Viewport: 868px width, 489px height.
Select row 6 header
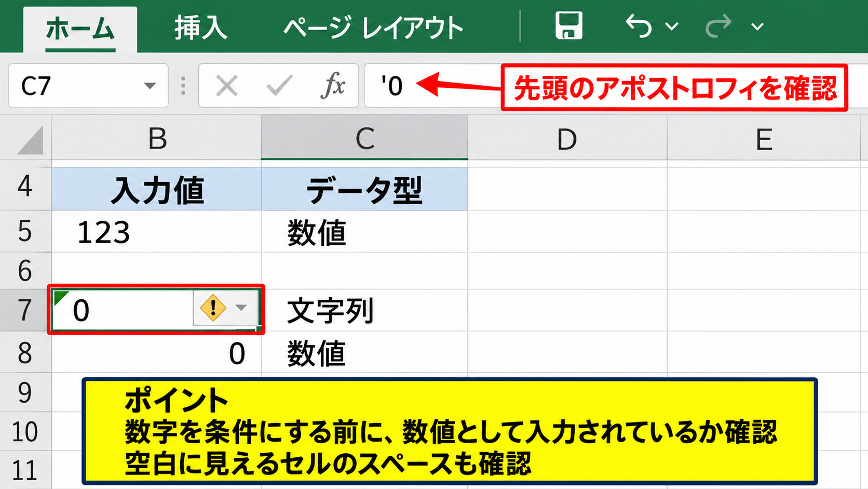(x=25, y=271)
